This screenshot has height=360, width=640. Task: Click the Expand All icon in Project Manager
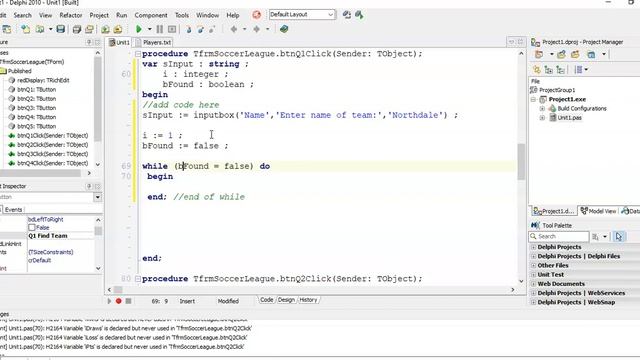click(549, 70)
